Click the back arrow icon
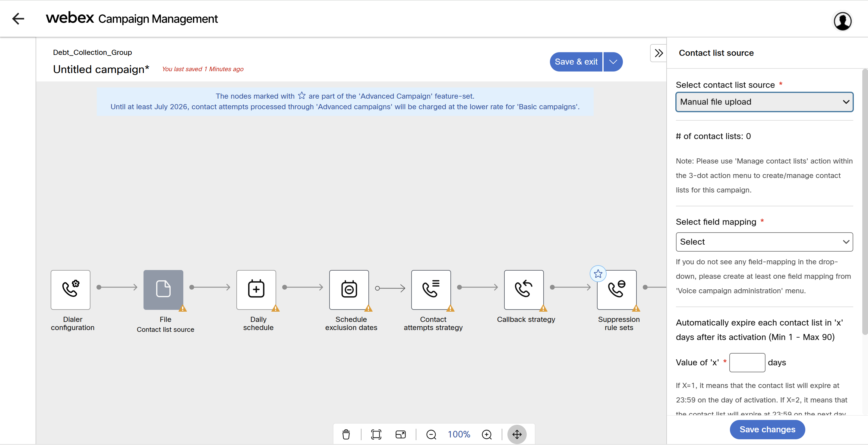 [x=18, y=18]
